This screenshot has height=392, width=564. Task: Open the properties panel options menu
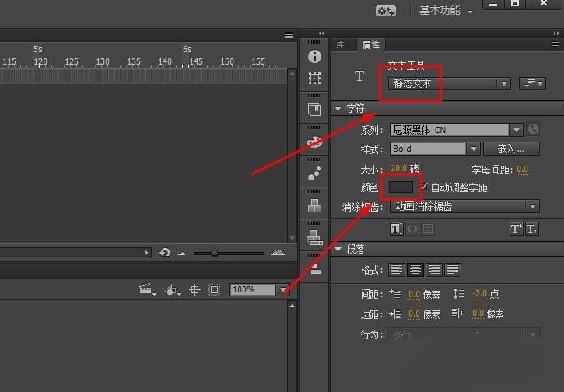tap(555, 44)
